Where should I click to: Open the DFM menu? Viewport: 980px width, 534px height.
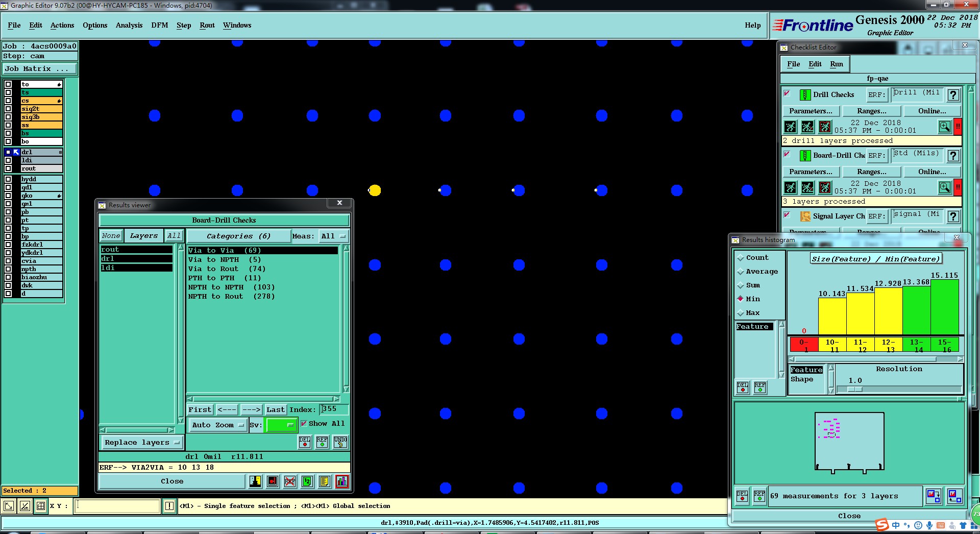tap(160, 26)
